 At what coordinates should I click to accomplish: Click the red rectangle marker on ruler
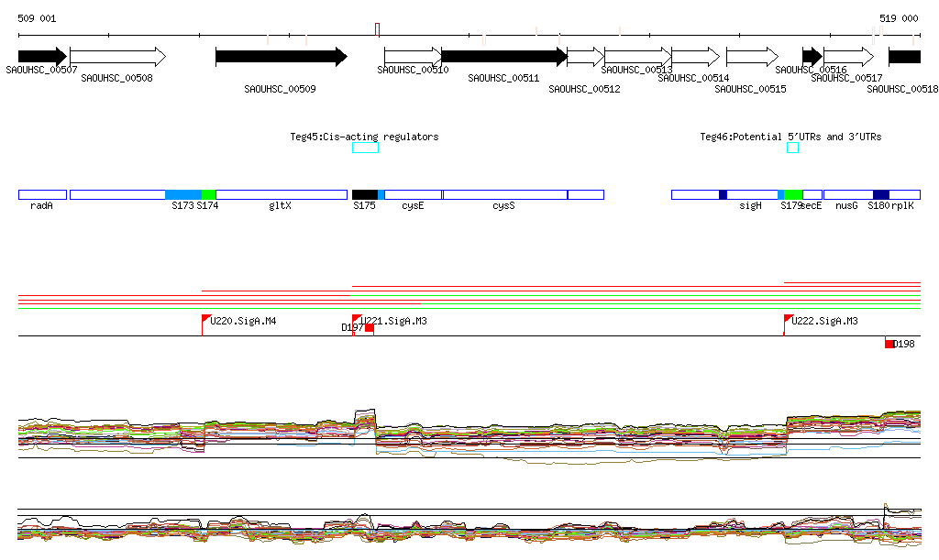[x=377, y=29]
